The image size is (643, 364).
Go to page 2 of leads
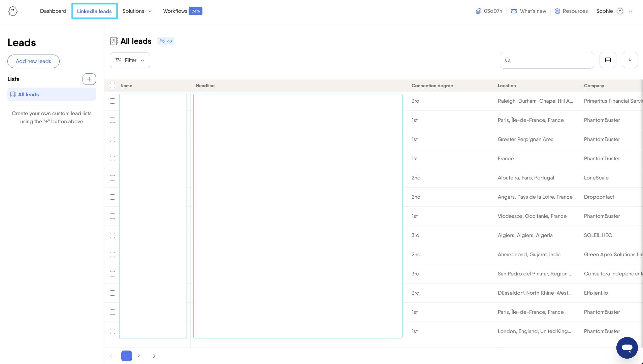[139, 356]
